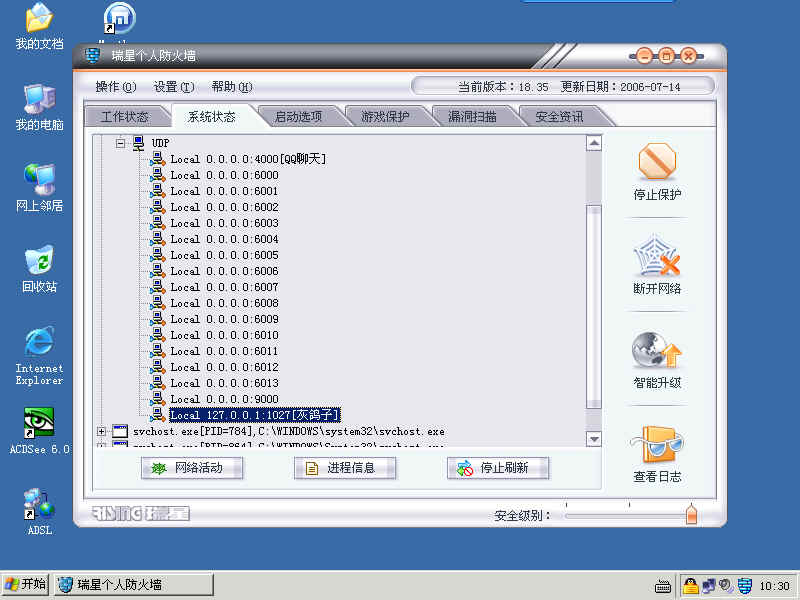Minimize the Rising firewall window
The height and width of the screenshot is (600, 800).
click(644, 55)
